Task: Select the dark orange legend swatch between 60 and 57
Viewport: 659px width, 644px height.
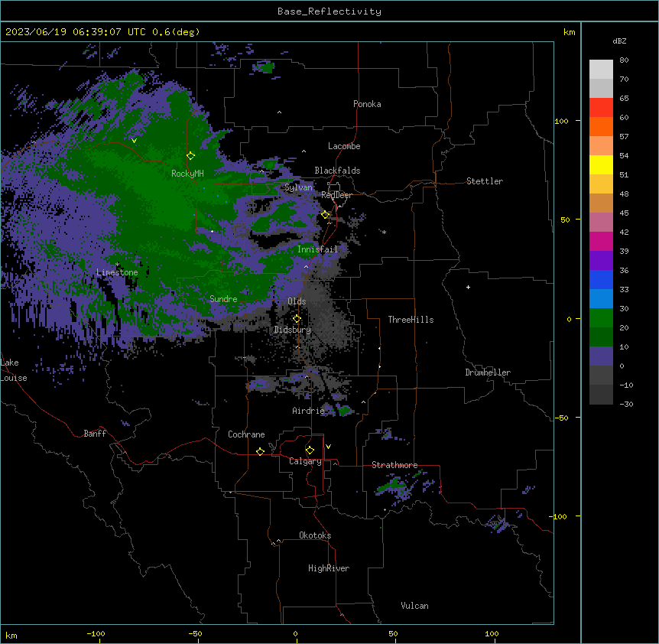Action: (x=601, y=126)
